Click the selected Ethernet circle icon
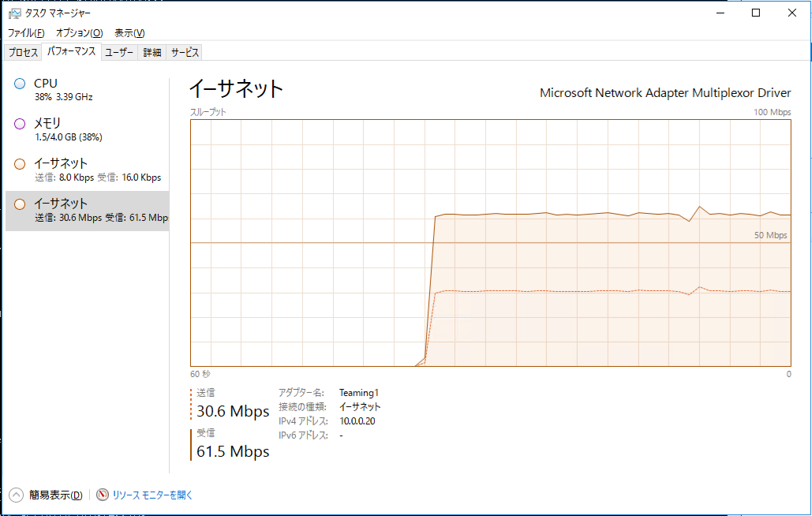Viewport: 812px width, 516px height. click(20, 204)
